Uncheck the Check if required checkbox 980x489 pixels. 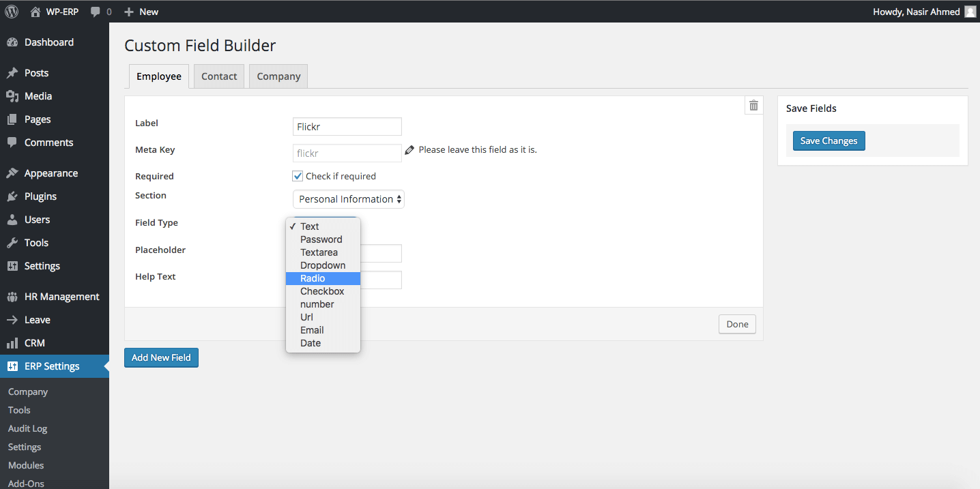[x=298, y=175]
